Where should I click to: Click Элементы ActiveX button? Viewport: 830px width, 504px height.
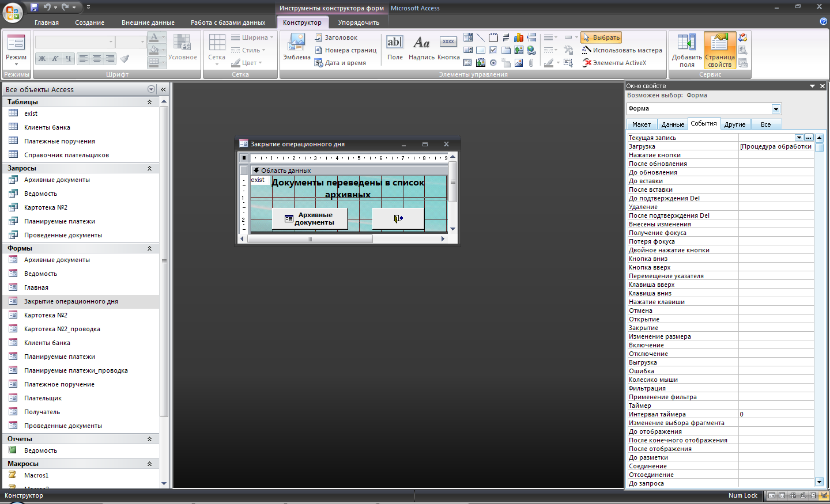pyautogui.click(x=614, y=63)
